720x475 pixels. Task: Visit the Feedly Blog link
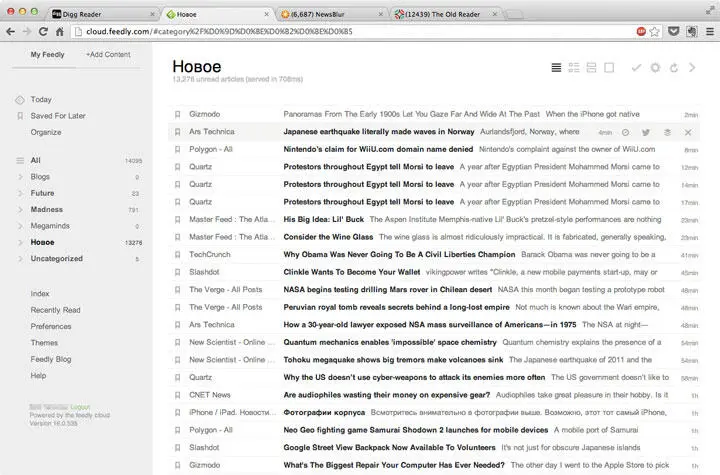click(51, 359)
